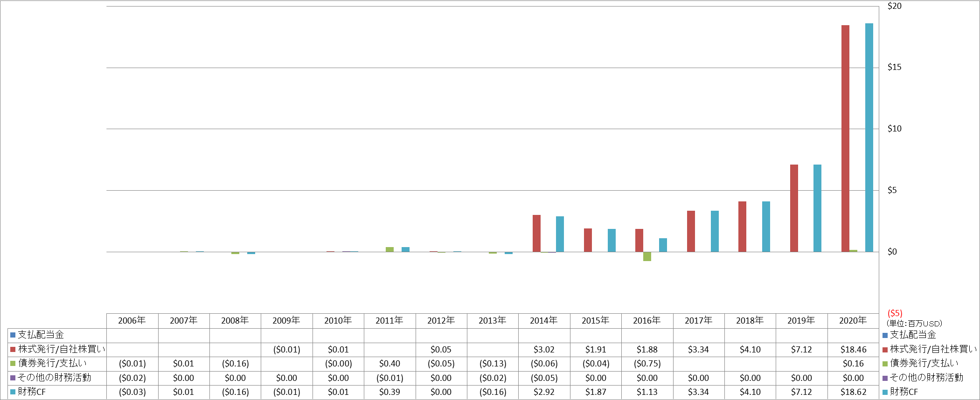This screenshot has height=400, width=980.
Task: Click the (単位:百万USD) unit note
Action: (x=914, y=324)
